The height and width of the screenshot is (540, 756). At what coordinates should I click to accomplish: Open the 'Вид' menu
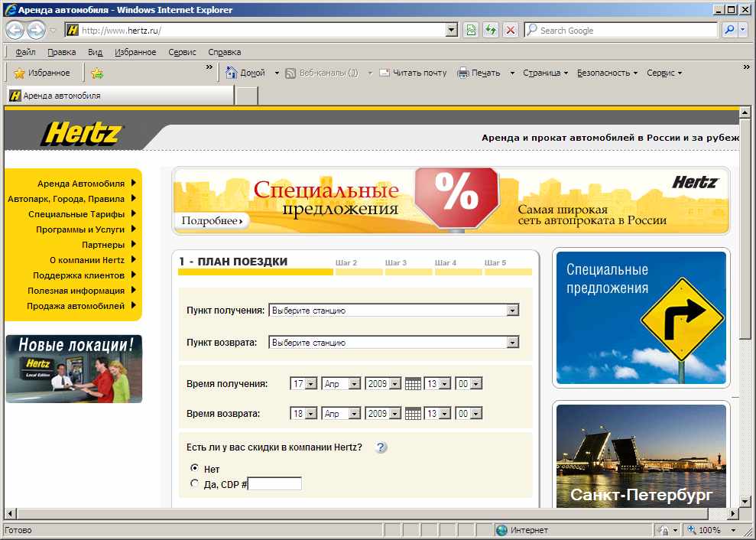pyautogui.click(x=95, y=52)
